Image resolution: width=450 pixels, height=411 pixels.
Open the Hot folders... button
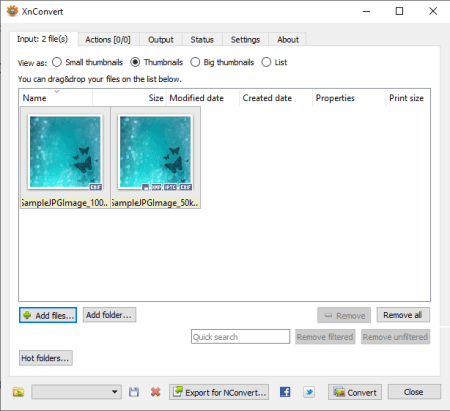coord(46,358)
